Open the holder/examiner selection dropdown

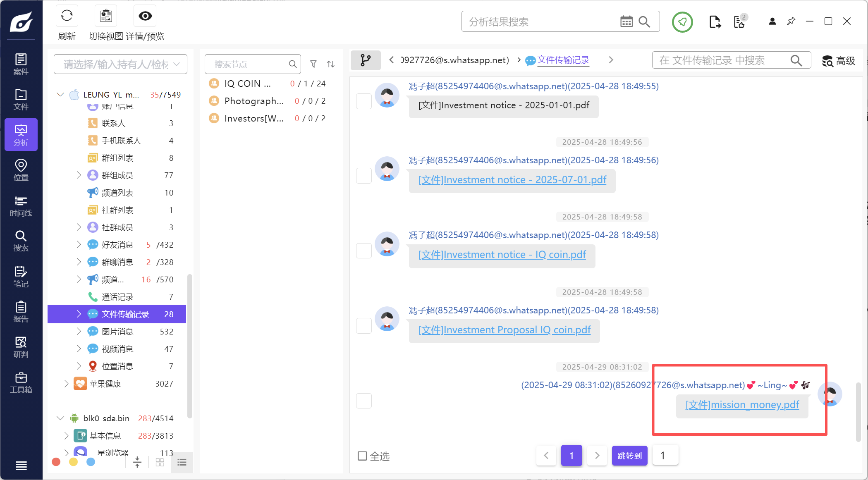(120, 64)
